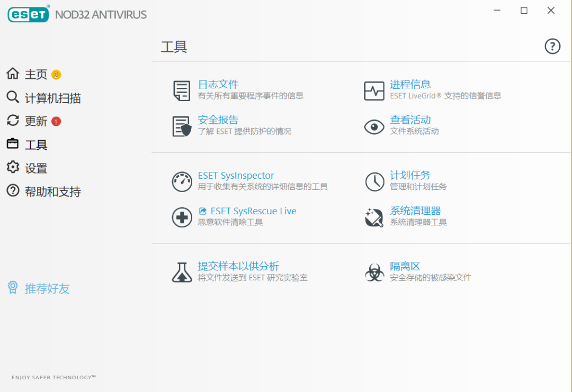572x392 pixels.
Task: Click the ESET SysInspector gauge icon
Action: point(182,181)
